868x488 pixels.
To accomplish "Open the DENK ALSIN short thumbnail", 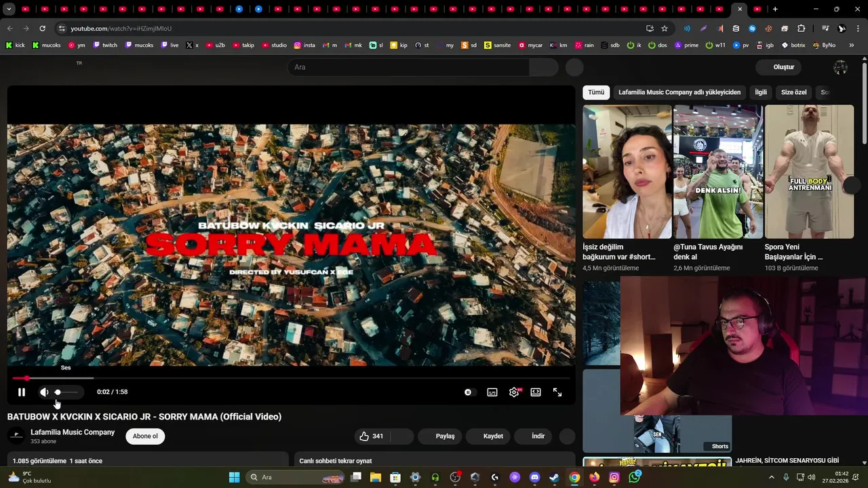I will (718, 171).
